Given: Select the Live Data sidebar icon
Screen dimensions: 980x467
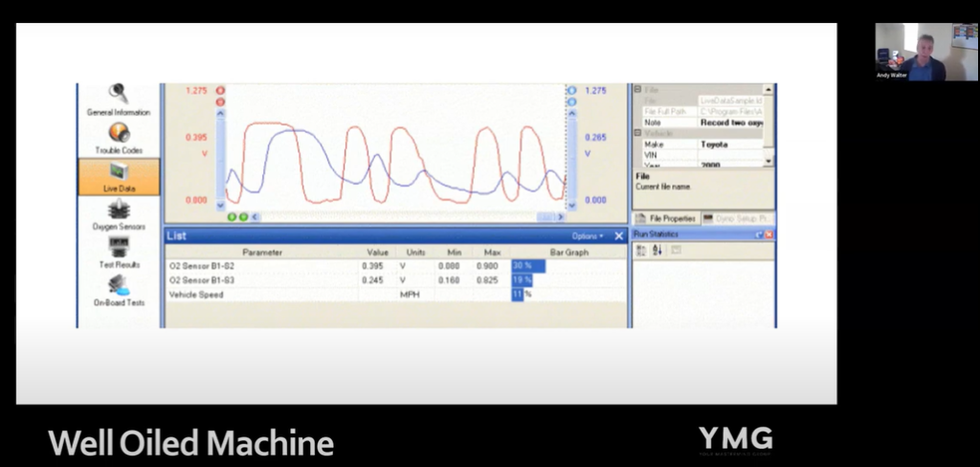Looking at the screenshot, I should tap(119, 175).
